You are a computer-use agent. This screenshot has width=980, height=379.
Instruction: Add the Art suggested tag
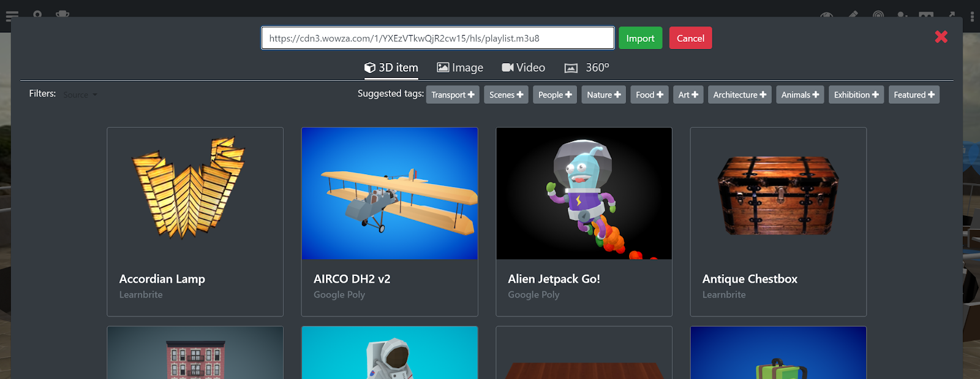point(688,94)
